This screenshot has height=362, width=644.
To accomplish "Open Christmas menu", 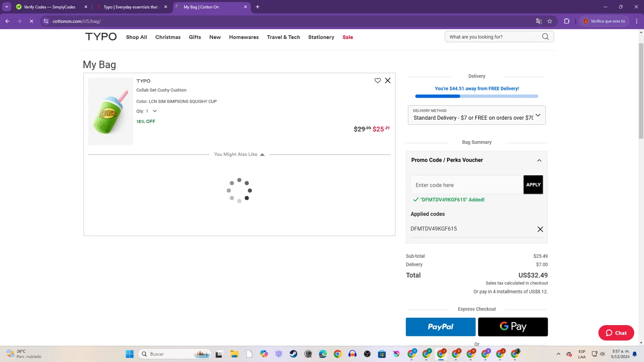I will coord(168,37).
